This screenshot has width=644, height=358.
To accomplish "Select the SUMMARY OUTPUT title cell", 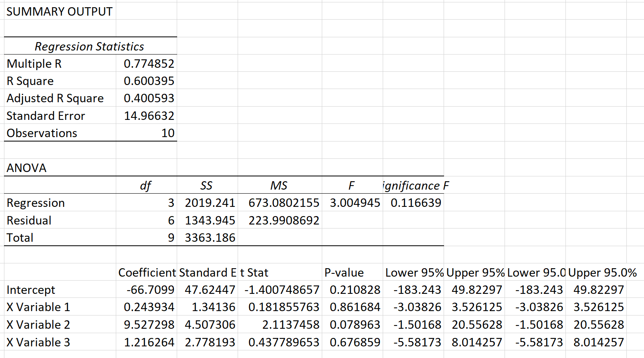I will click(x=59, y=12).
